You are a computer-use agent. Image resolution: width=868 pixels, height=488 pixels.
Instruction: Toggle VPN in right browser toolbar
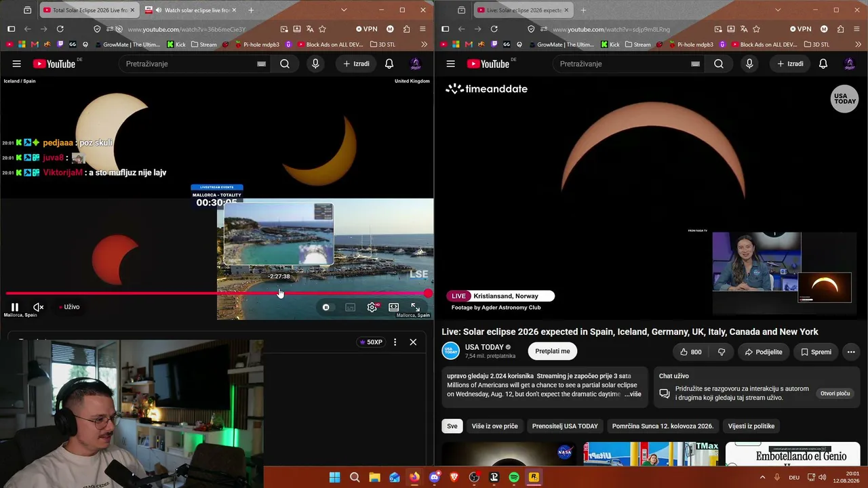pos(801,29)
